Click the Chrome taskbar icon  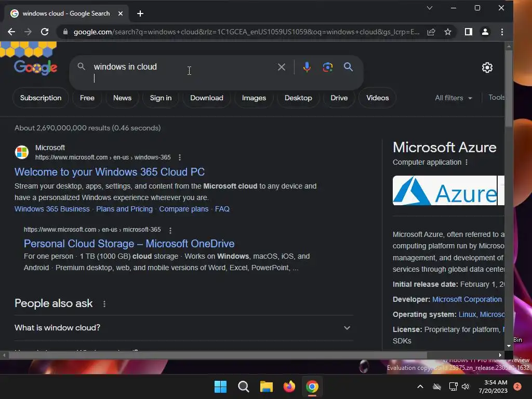click(312, 387)
